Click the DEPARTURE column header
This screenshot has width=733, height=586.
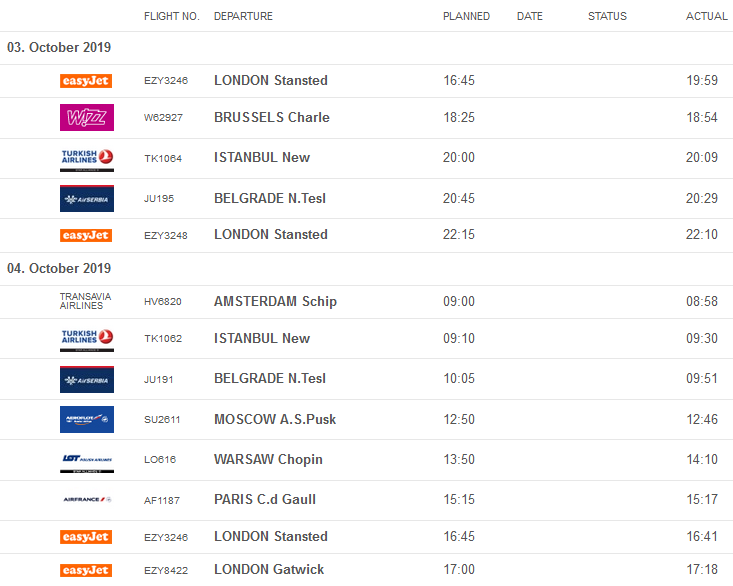tap(243, 16)
